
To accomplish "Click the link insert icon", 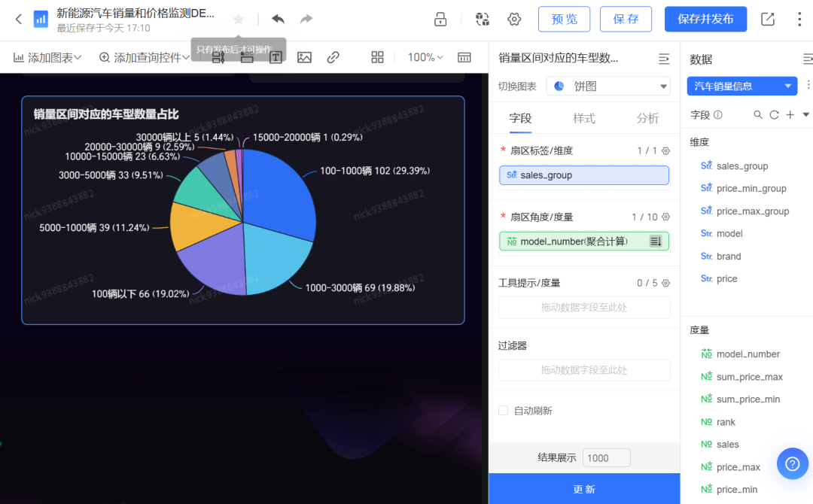I will coord(333,57).
